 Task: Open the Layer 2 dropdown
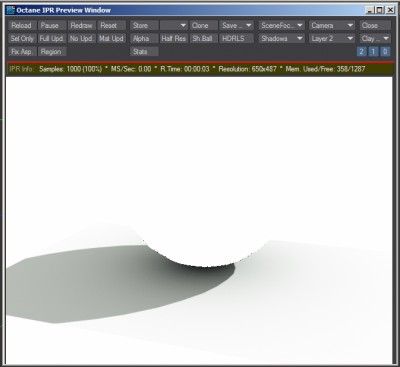[x=332, y=39]
